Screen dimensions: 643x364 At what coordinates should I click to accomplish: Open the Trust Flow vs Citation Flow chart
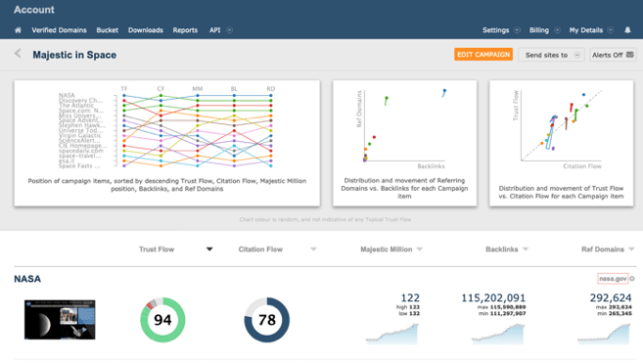click(561, 143)
